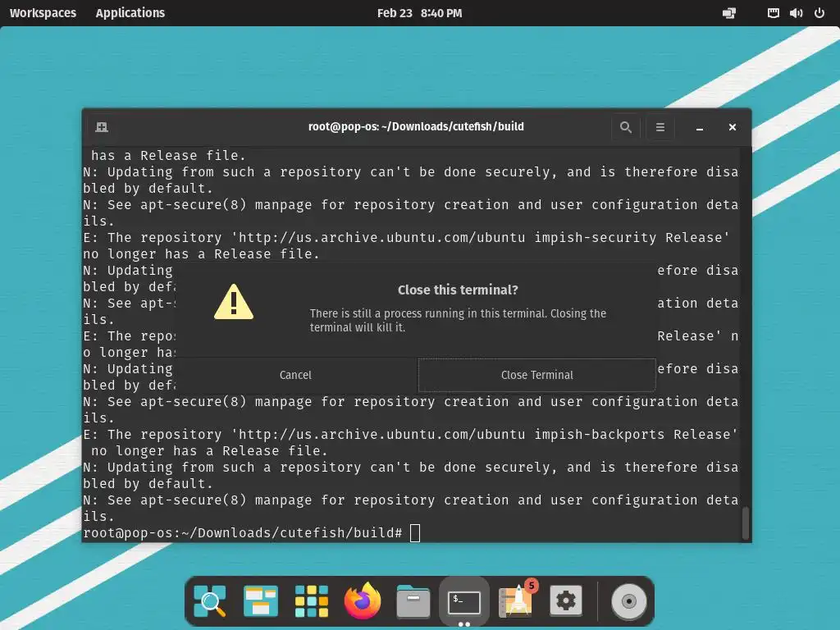Select the Terminal icon in dock
Image resolution: width=840 pixels, height=630 pixels.
pyautogui.click(x=464, y=602)
